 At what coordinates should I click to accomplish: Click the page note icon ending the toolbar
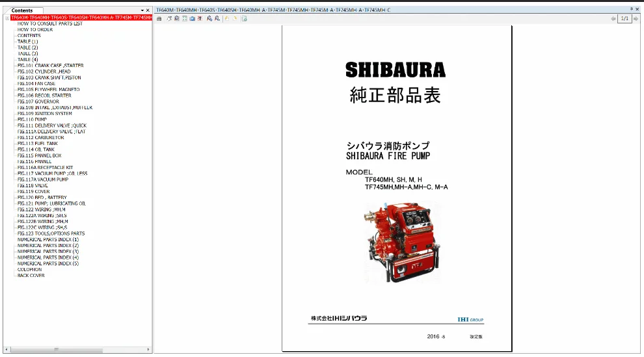pyautogui.click(x=244, y=18)
